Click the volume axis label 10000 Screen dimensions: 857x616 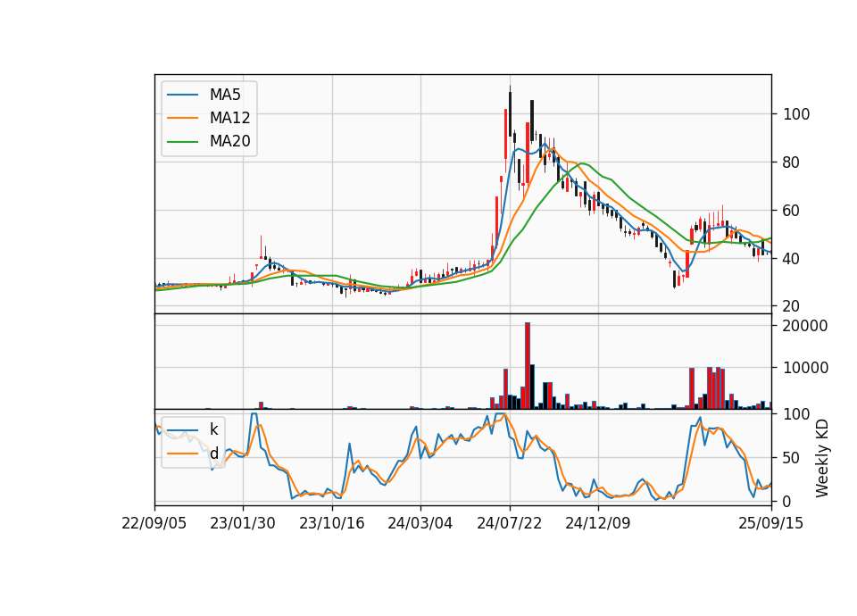click(x=805, y=368)
